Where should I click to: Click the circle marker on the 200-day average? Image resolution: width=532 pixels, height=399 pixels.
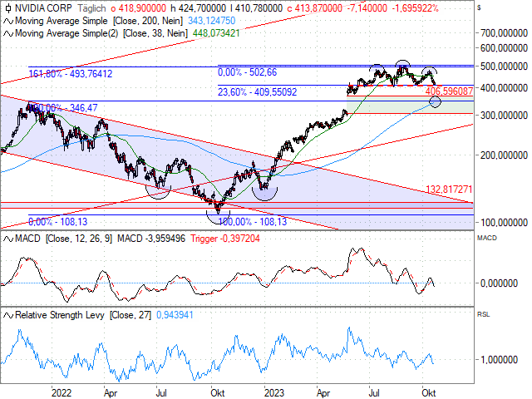[435, 101]
